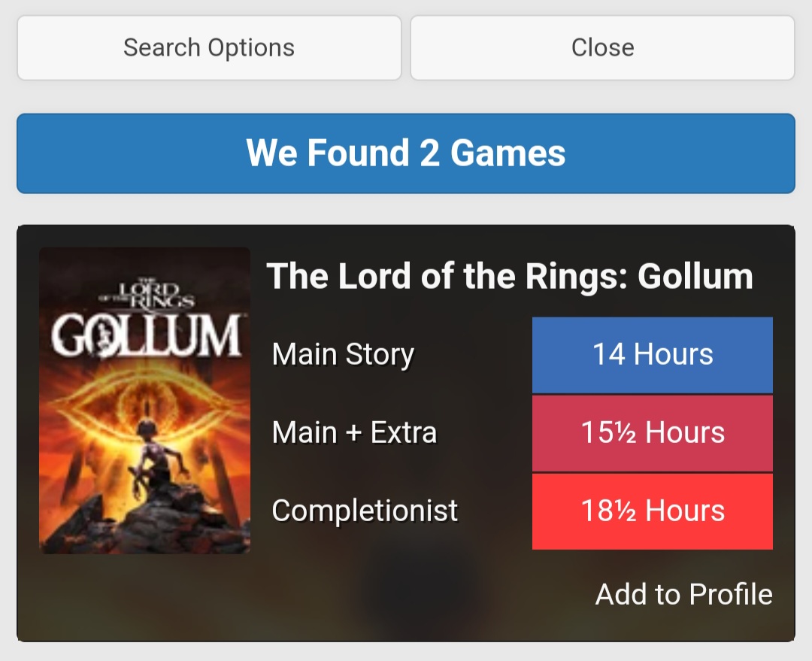Select the blue 14 Hours box
Image resolution: width=812 pixels, height=661 pixels.
652,354
